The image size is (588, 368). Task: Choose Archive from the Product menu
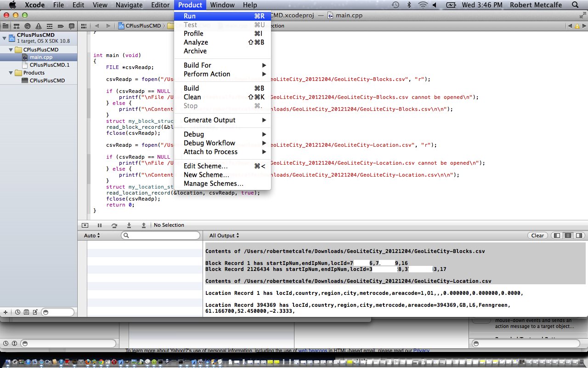tap(223, 51)
